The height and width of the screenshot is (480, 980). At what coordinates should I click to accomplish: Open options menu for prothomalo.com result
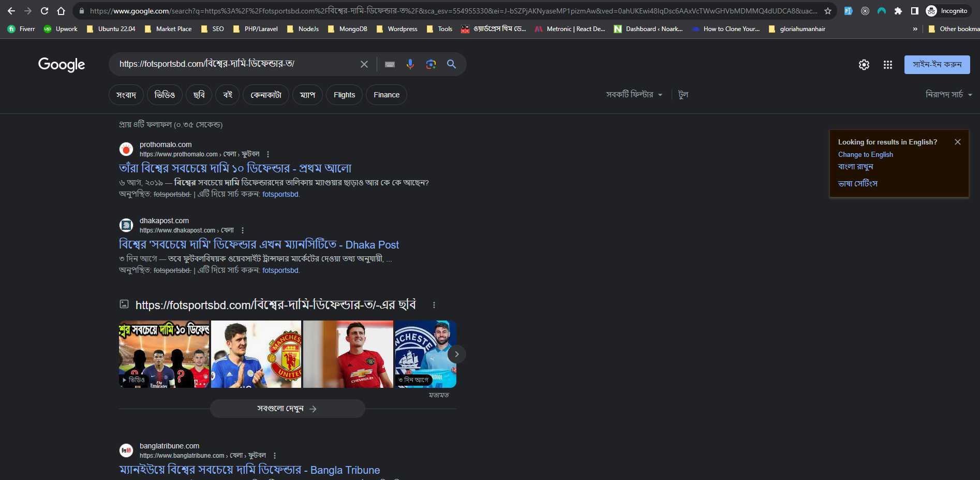point(268,154)
